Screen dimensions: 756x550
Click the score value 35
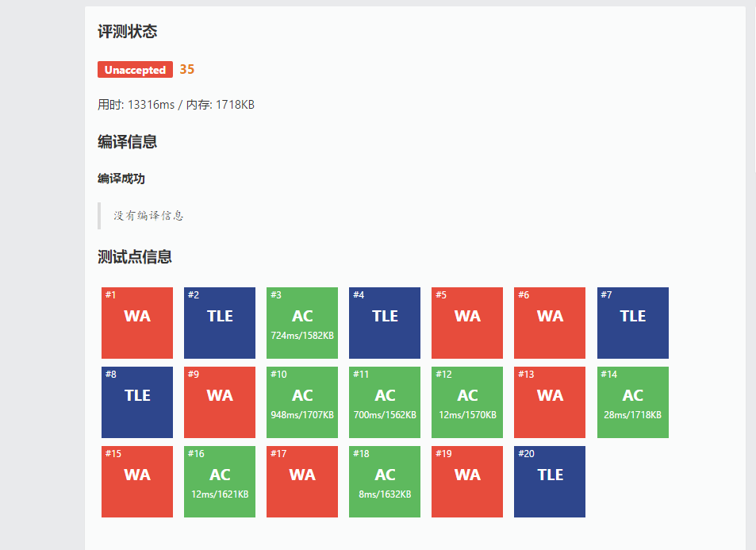point(187,70)
